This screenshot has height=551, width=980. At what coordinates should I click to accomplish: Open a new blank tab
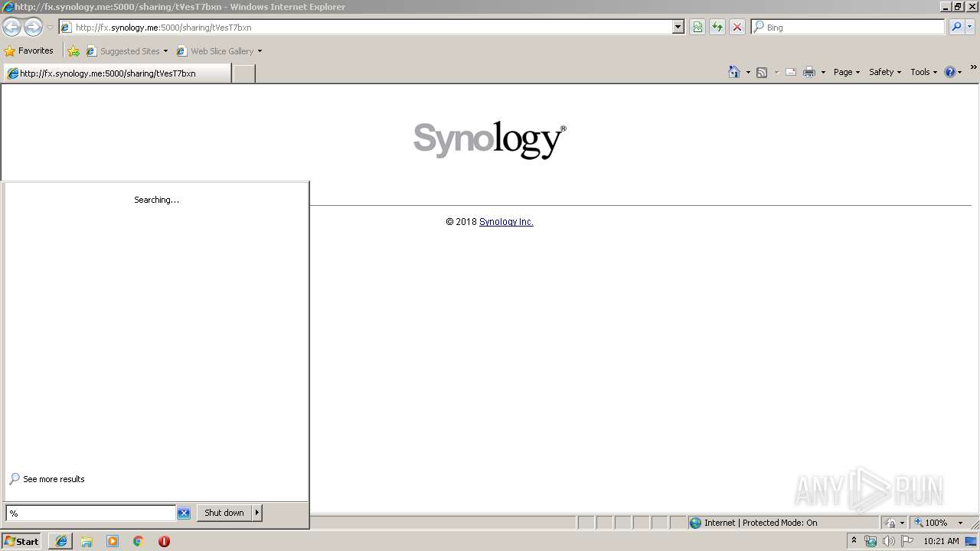pos(243,73)
